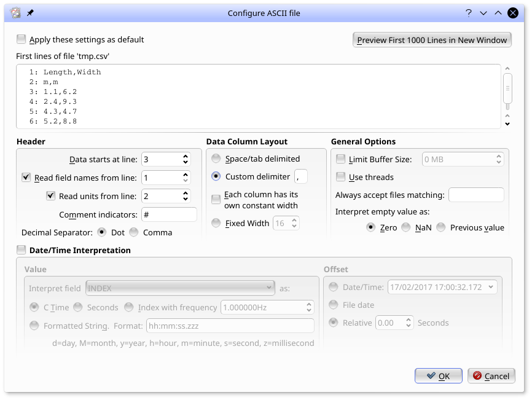Screen dimensions: 532x400
Task: Click the Relative 0.00 seconds spinner
Action: point(394,323)
